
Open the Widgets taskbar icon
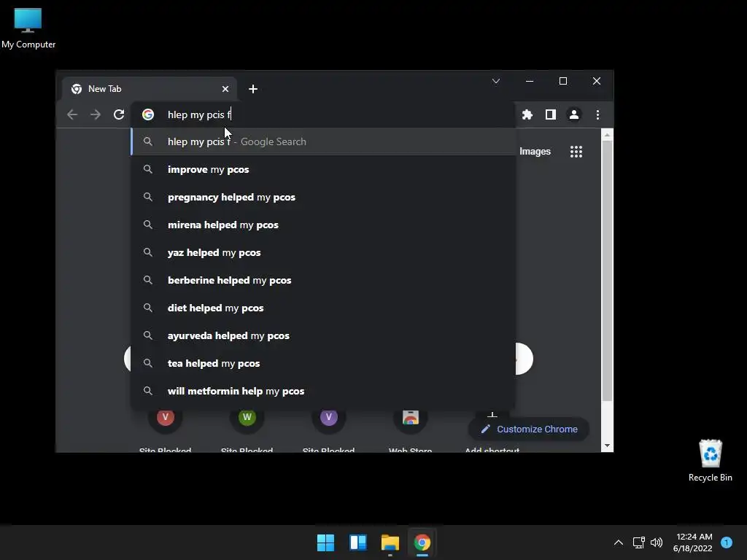(357, 542)
